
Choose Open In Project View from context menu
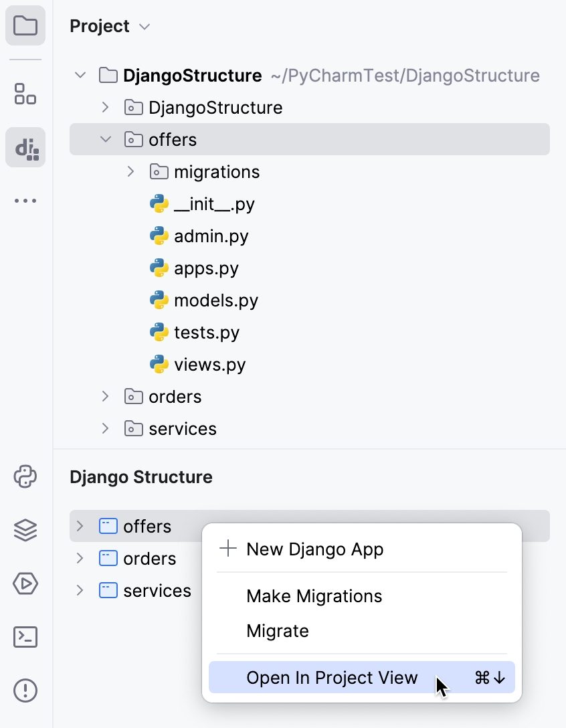[333, 677]
